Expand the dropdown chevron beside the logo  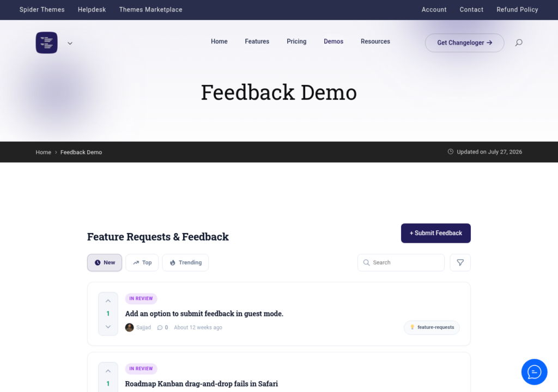click(70, 44)
